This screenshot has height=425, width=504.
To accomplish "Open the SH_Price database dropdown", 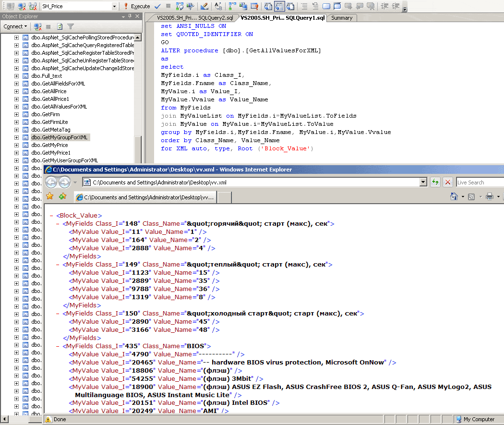I will pos(114,6).
